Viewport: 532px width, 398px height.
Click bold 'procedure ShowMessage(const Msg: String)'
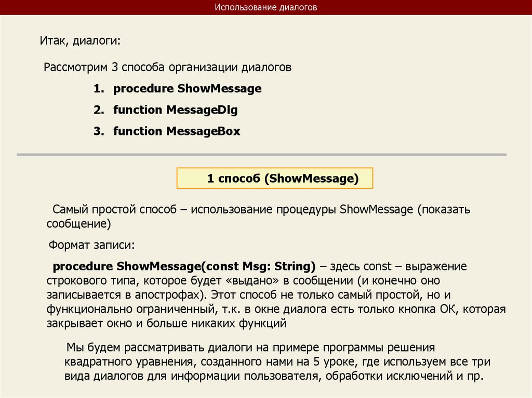(184, 267)
